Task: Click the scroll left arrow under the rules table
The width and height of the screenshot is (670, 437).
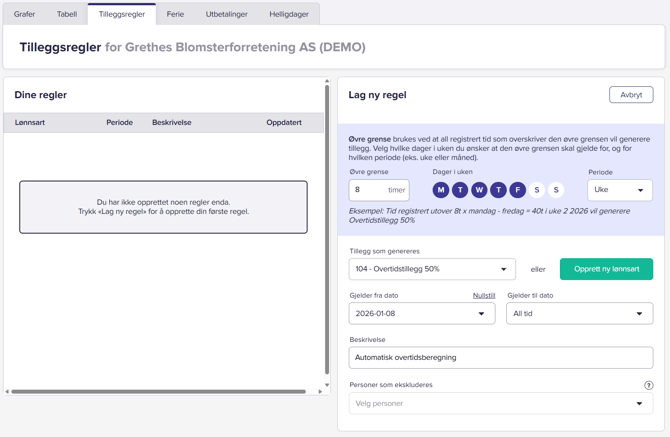Action: tap(7, 391)
